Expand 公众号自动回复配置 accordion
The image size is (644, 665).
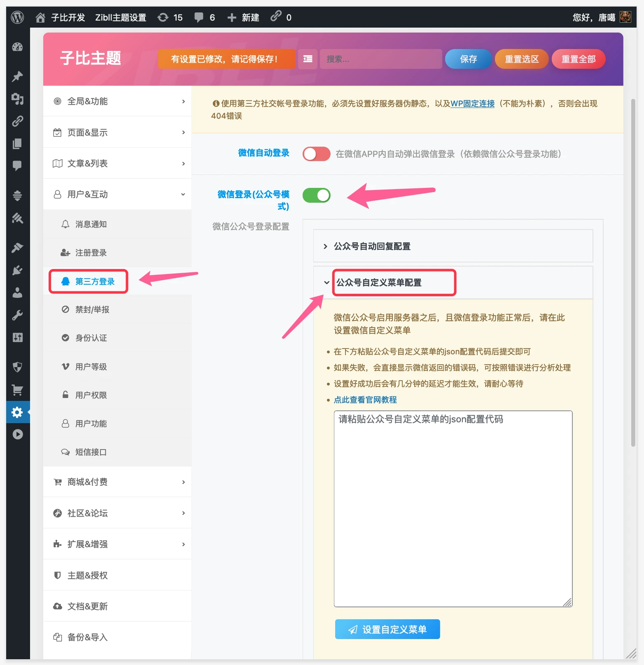pyautogui.click(x=453, y=246)
